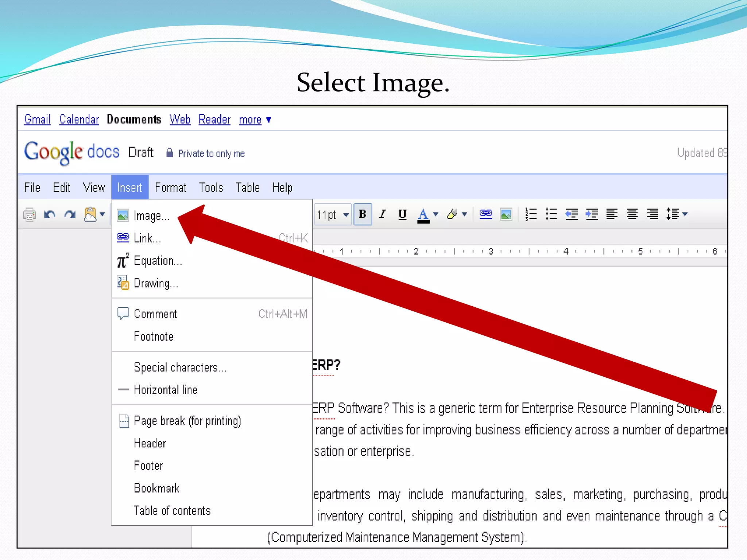Select Link... from Insert menu
This screenshot has width=747, height=560.
pos(212,238)
